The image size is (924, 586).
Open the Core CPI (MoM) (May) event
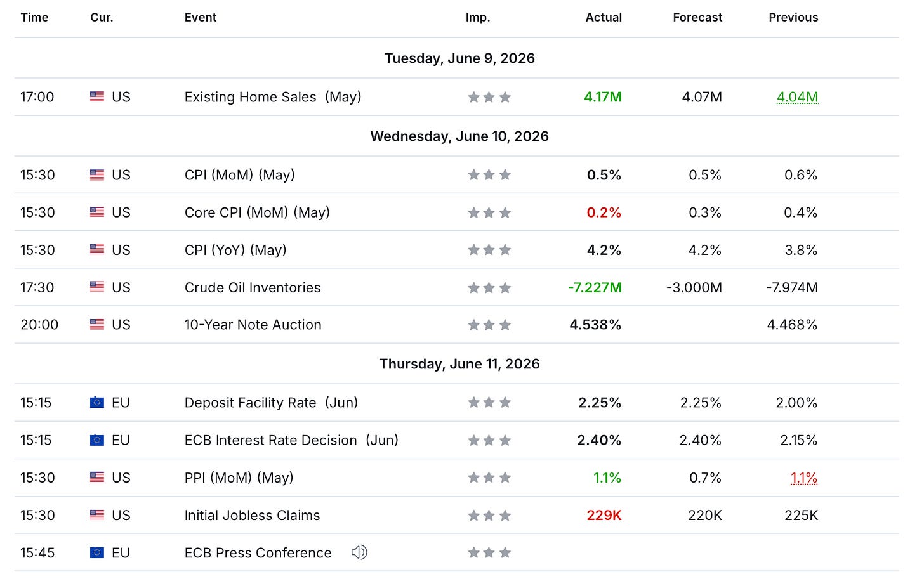(257, 212)
